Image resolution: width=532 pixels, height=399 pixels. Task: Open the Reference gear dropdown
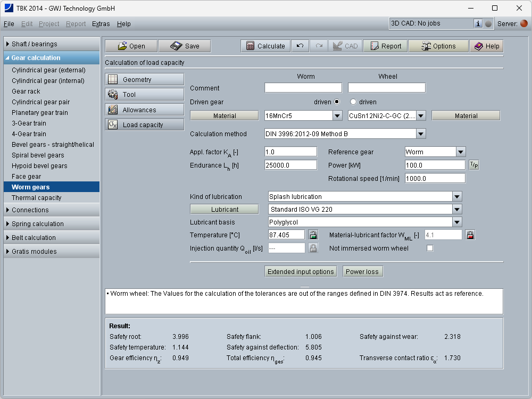click(x=461, y=152)
